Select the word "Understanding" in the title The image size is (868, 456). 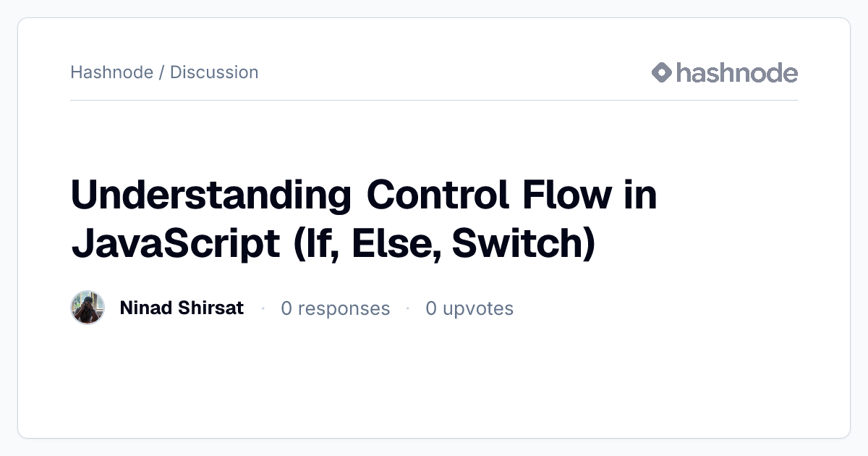point(211,195)
